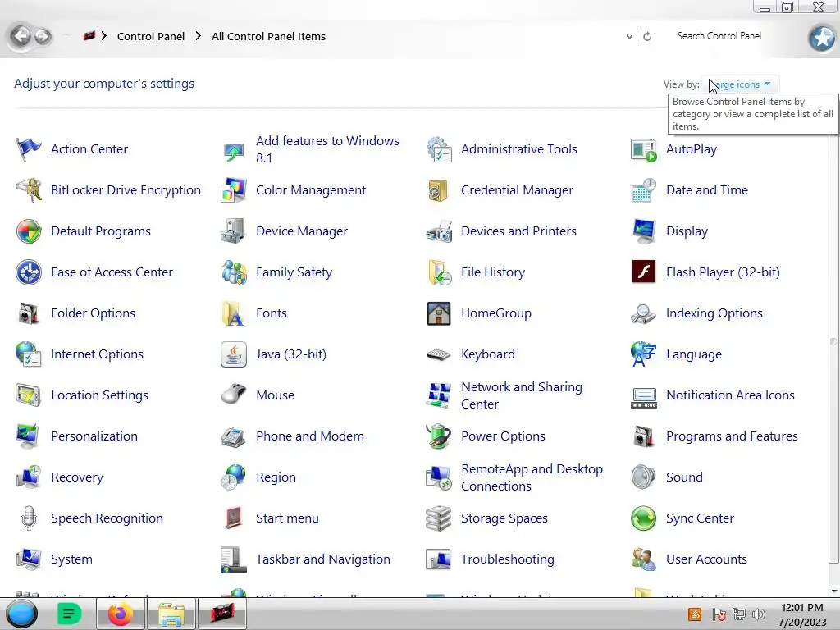
Task: Open the Taskbar and Navigation link
Action: [x=323, y=559]
